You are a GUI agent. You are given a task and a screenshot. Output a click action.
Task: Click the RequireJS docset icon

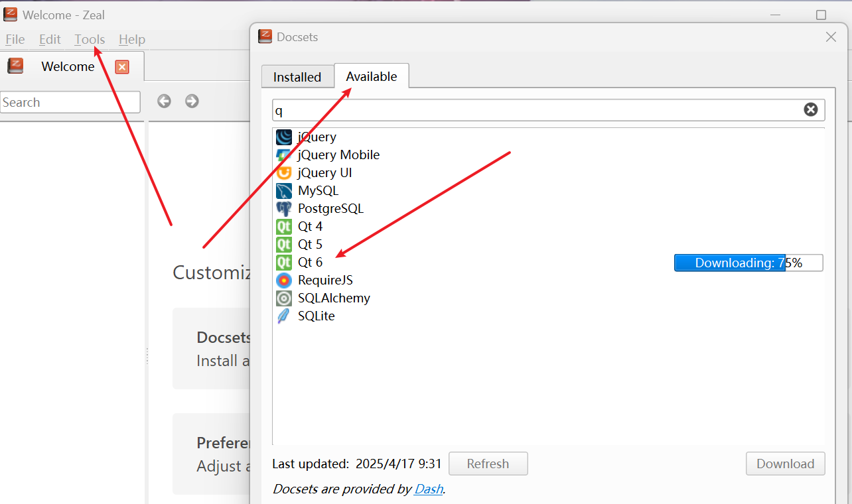284,281
